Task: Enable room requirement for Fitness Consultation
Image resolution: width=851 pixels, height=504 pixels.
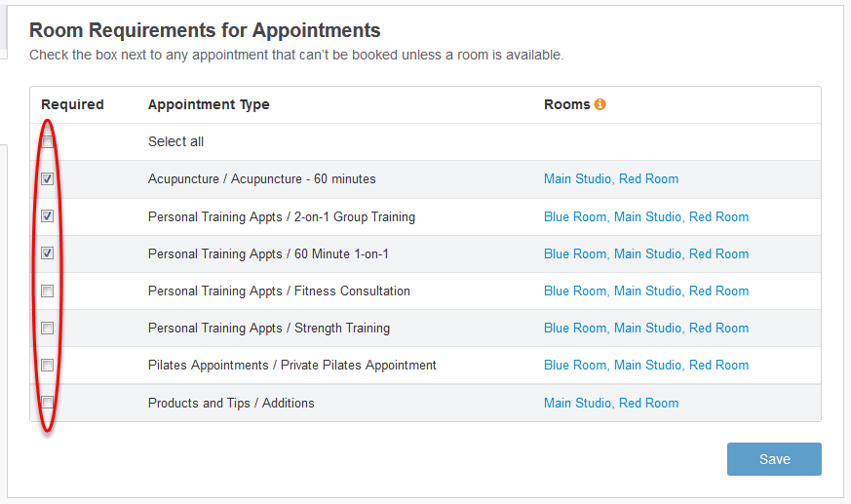Action: click(48, 291)
